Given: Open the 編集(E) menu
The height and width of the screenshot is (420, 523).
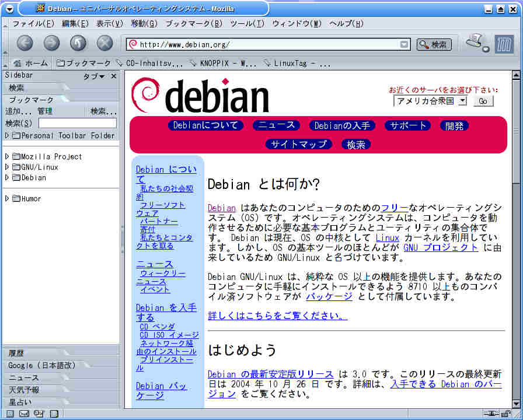Looking at the screenshot, I should pos(75,24).
